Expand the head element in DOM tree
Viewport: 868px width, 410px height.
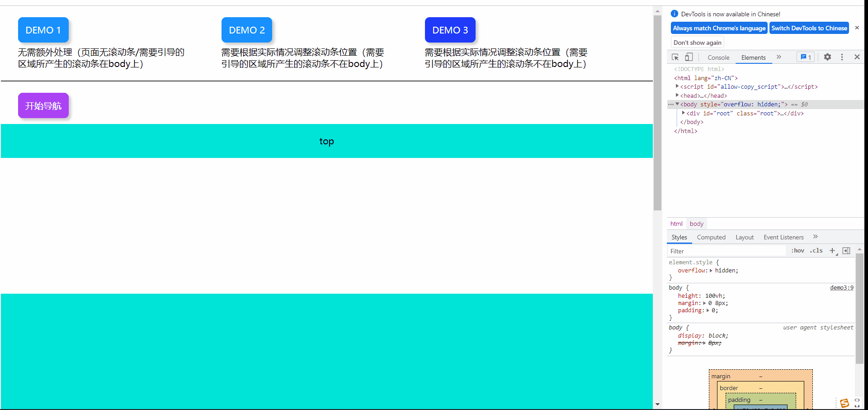(x=677, y=95)
